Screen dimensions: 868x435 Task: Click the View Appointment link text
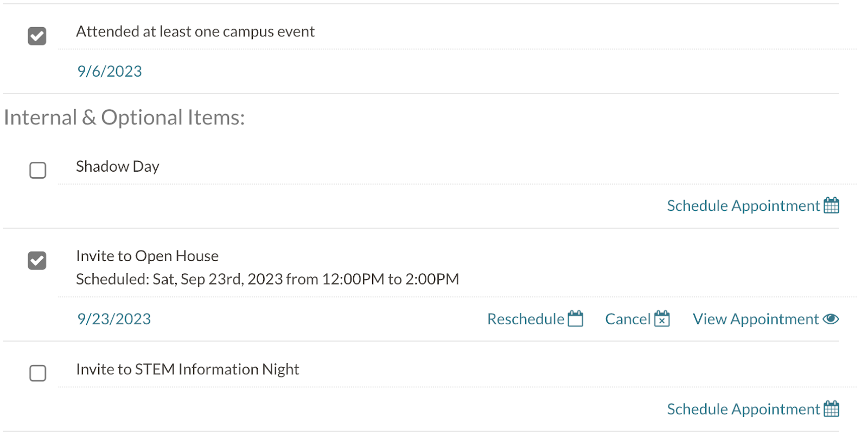click(756, 319)
